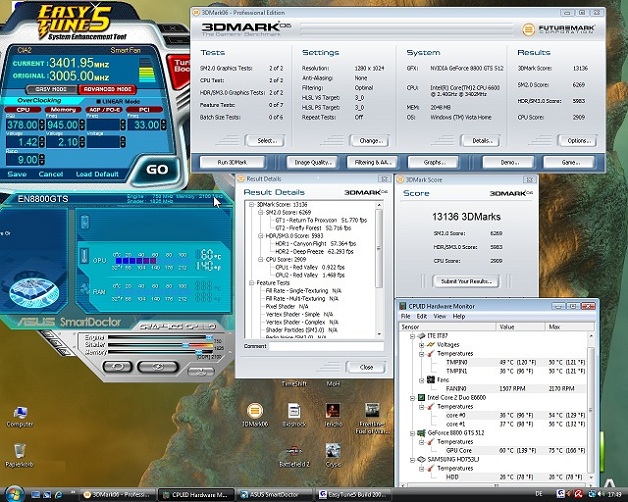Collapse Intel Core 2 Duo E6600 node
This screenshot has width=628, height=502.
pos(412,398)
